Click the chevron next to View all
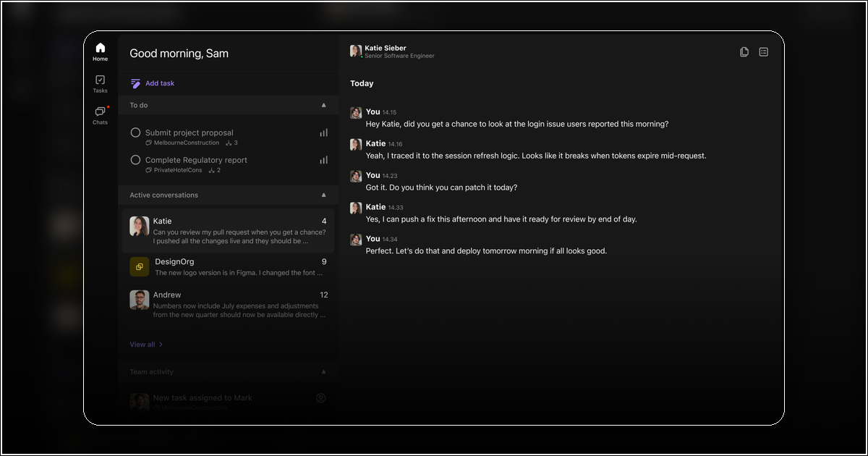The width and height of the screenshot is (868, 456). click(x=161, y=345)
